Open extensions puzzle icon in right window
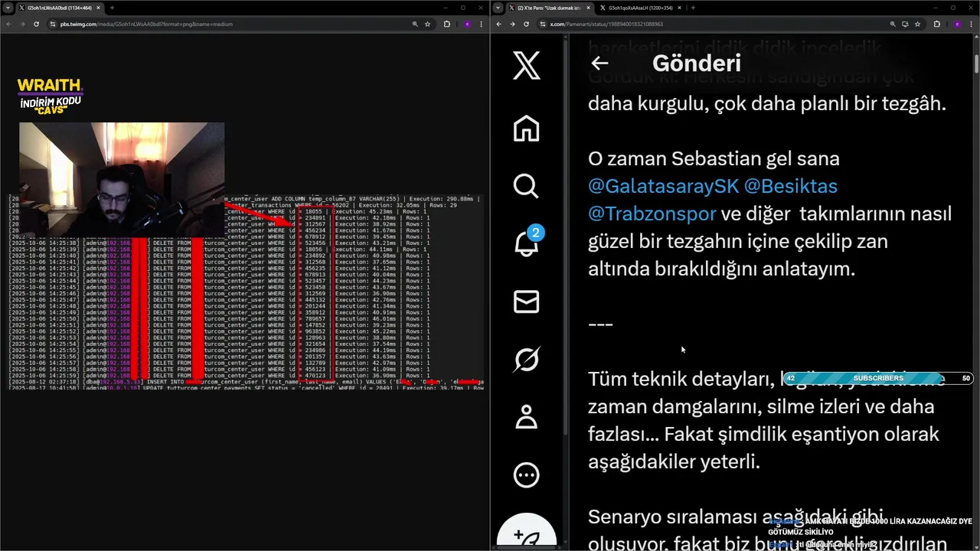This screenshot has height=551, width=980. pyautogui.click(x=936, y=24)
